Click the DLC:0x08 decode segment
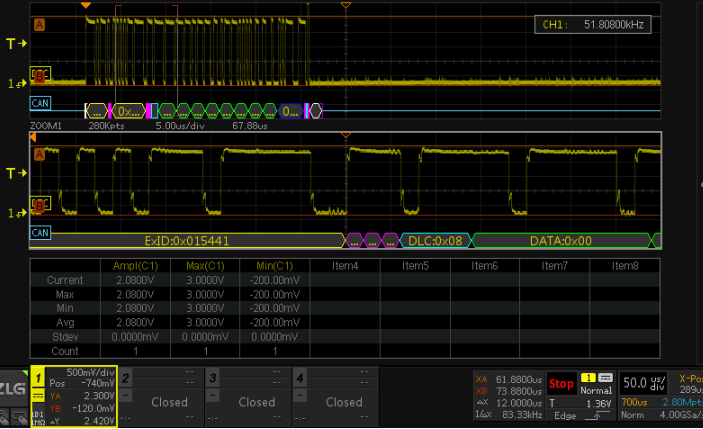Screen dimensions: 703x429 pos(435,241)
